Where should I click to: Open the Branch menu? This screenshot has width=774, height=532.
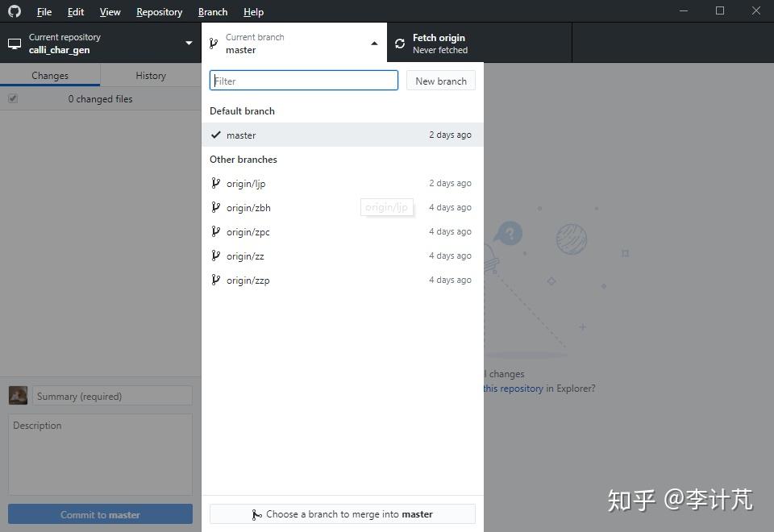click(x=212, y=11)
